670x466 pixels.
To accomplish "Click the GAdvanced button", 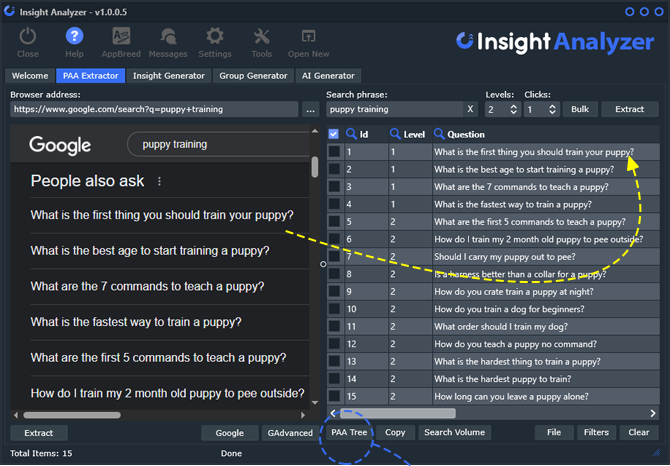I will click(x=290, y=433).
